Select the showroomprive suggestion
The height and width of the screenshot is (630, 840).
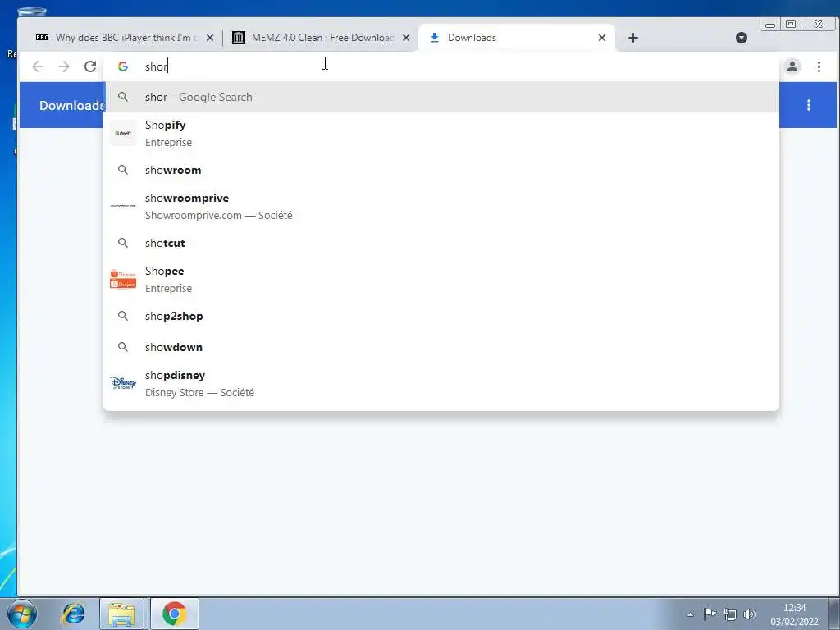tap(441, 206)
